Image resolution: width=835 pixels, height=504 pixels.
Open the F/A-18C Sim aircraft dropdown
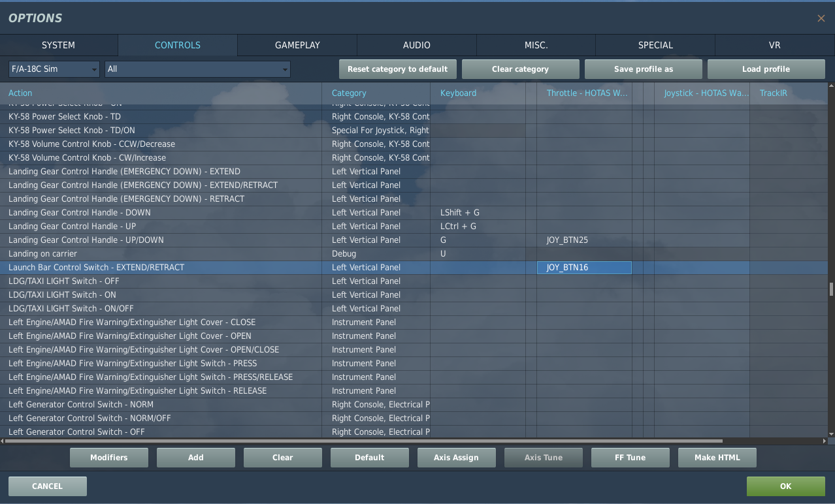[54, 69]
